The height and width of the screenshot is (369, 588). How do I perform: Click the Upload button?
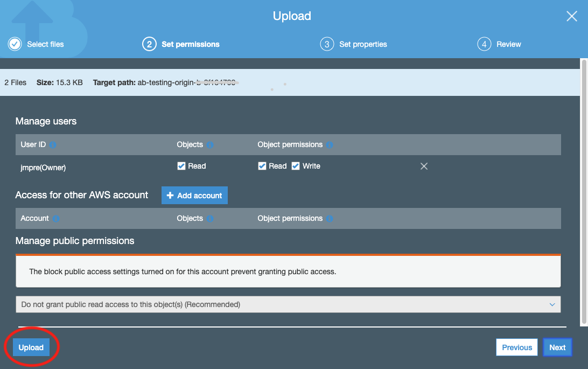click(x=31, y=347)
